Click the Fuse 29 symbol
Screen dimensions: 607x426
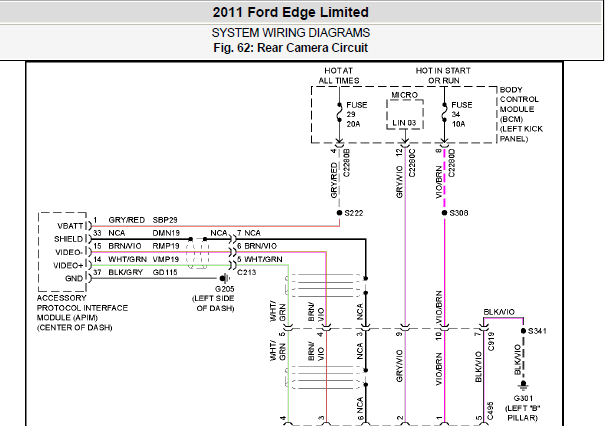(340, 112)
